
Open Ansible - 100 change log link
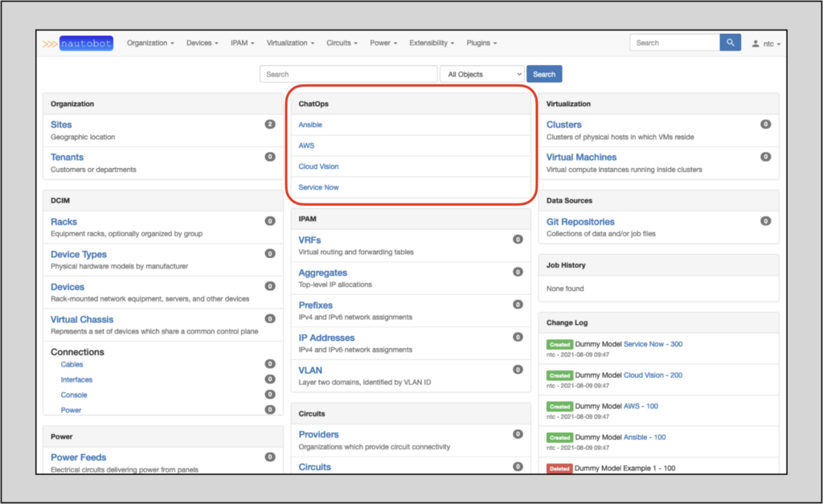[x=645, y=436]
